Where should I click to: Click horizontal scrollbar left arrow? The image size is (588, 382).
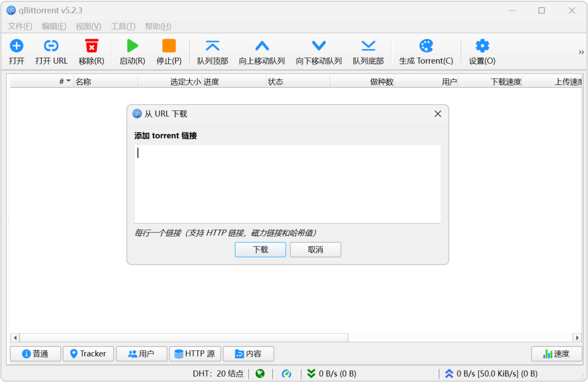[x=15, y=338]
